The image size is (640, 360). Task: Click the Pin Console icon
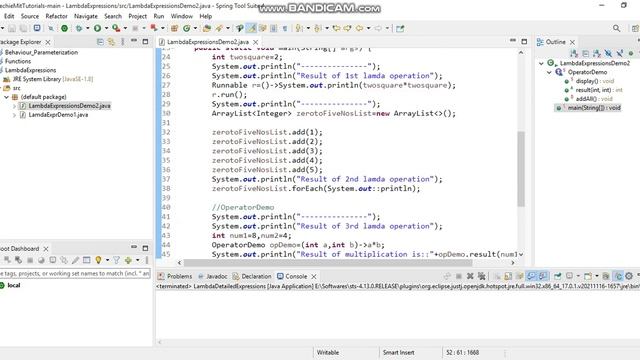tap(558, 276)
